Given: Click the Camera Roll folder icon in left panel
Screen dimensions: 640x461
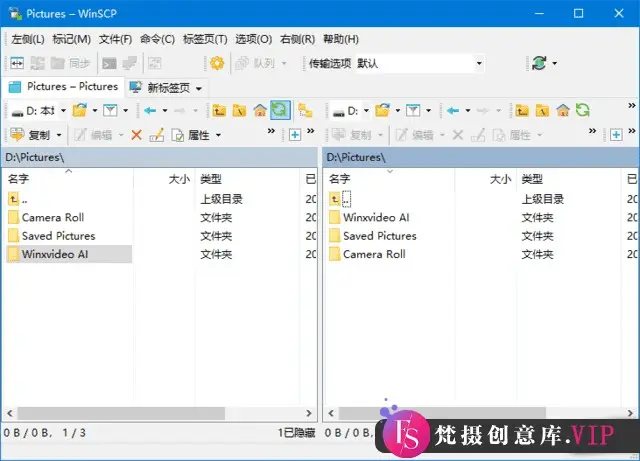Looking at the screenshot, I should (13, 217).
